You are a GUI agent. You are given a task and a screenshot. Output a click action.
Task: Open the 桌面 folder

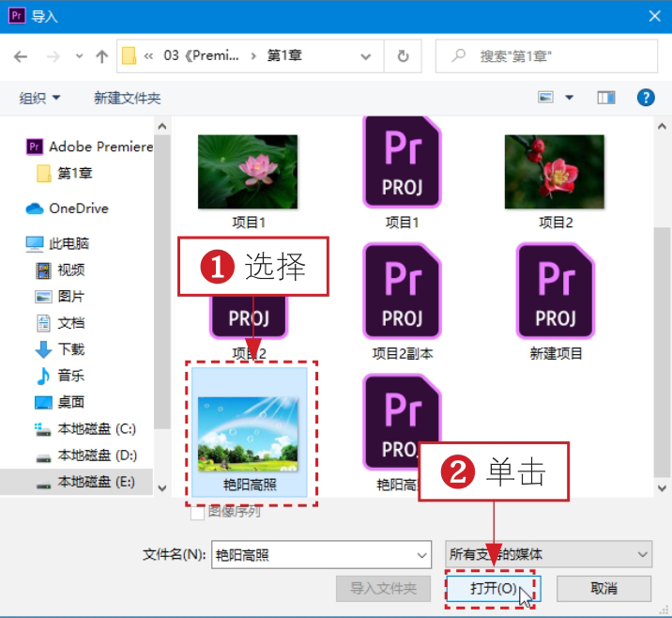tap(60, 402)
